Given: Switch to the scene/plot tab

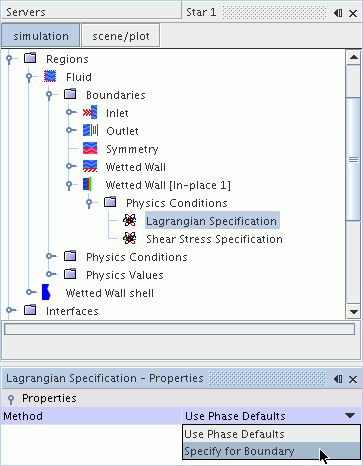Looking at the screenshot, I should [121, 36].
